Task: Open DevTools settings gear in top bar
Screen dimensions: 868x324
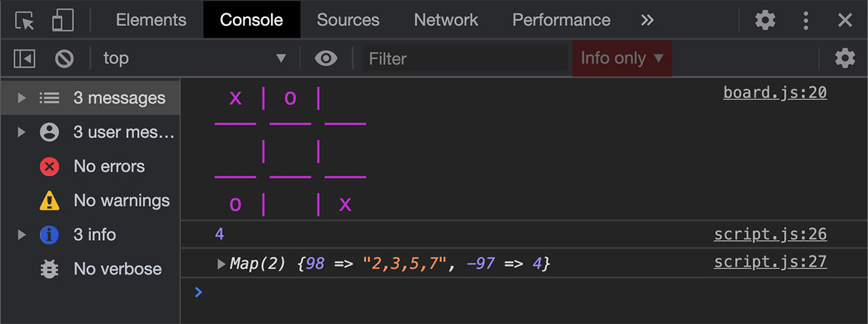Action: tap(765, 20)
